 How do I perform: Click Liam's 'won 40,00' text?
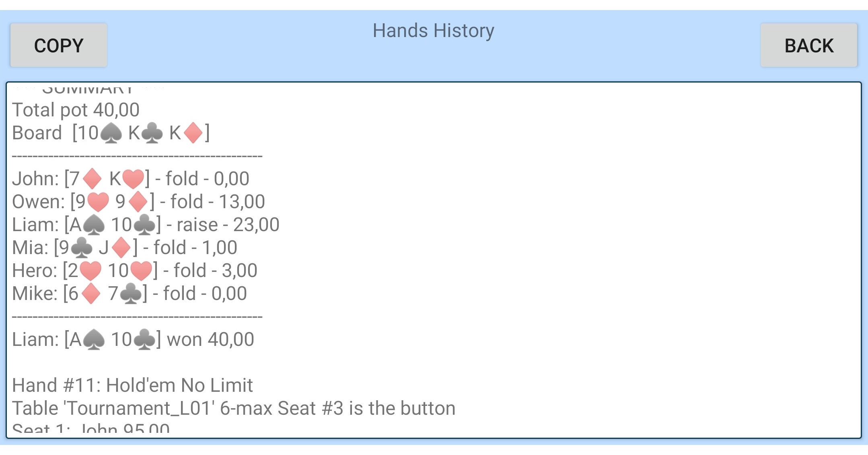210,339
